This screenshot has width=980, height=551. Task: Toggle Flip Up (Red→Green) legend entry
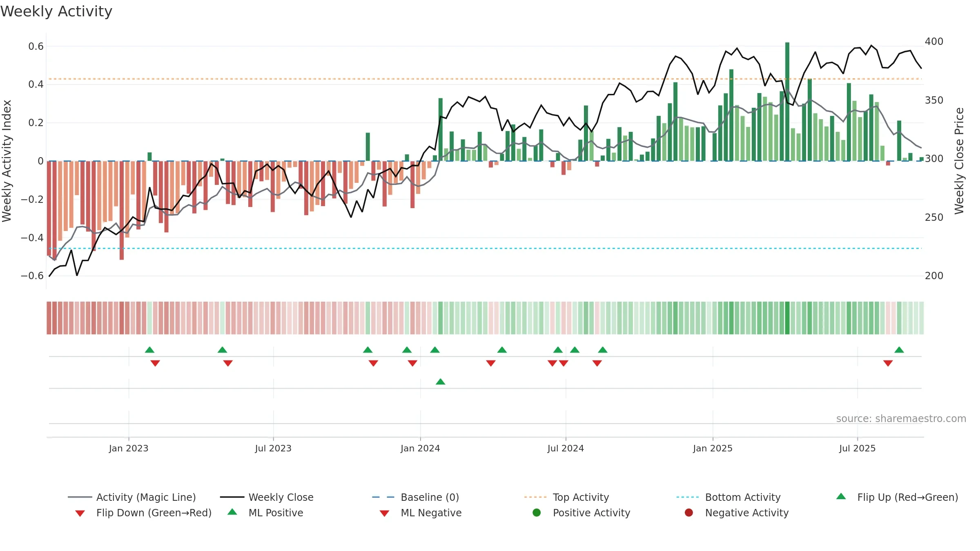897,497
